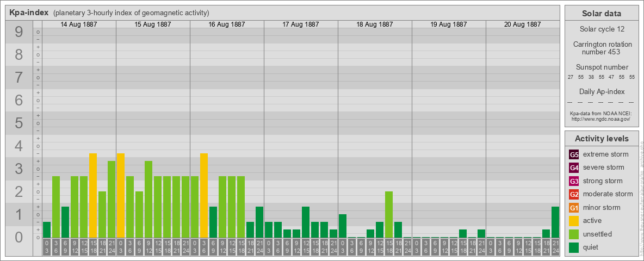Screen dimensions: 644x261
Task: Click the 'Solar data' panel heading
Action: pyautogui.click(x=601, y=14)
